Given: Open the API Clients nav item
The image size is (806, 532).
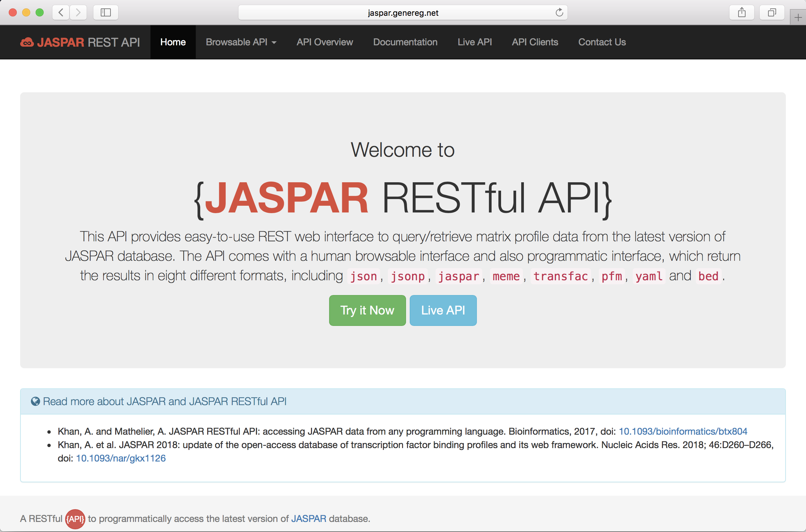Looking at the screenshot, I should pos(535,42).
